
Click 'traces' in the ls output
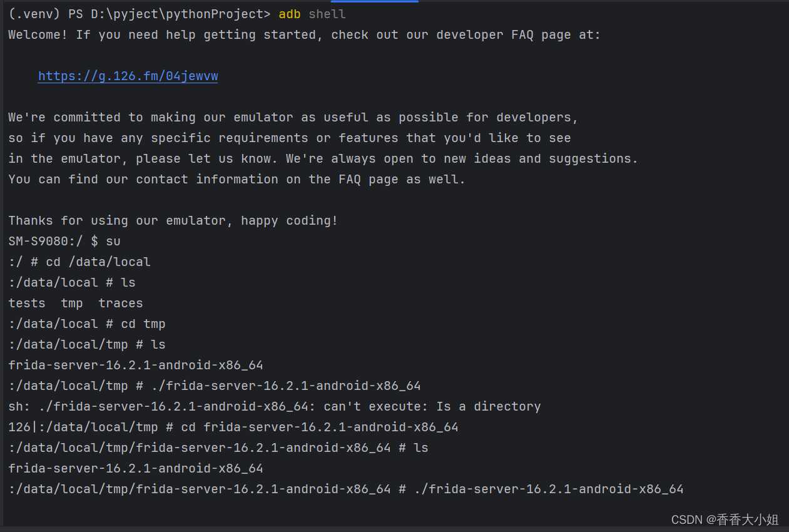click(121, 303)
